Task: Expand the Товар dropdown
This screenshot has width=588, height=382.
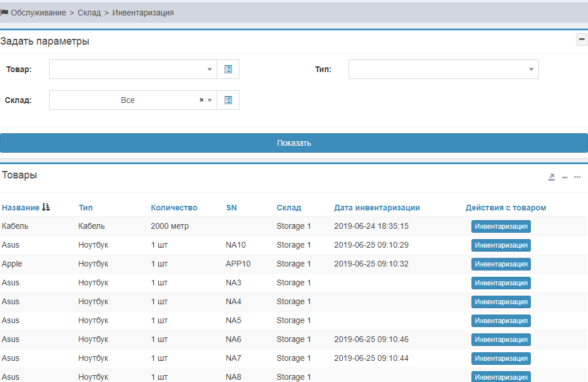Action: pyautogui.click(x=209, y=69)
